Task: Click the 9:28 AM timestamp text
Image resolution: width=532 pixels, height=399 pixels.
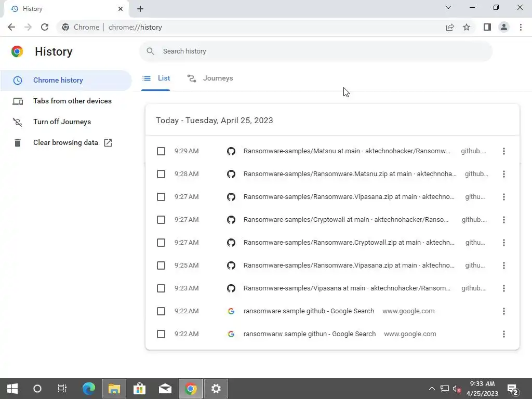Action: [187, 174]
